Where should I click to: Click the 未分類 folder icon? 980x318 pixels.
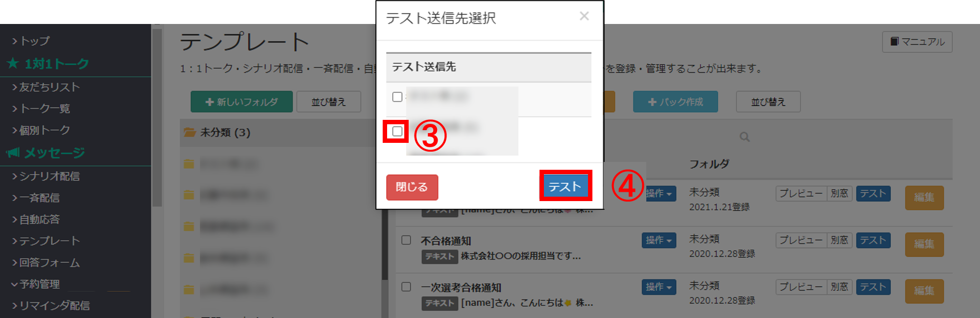pyautogui.click(x=189, y=133)
